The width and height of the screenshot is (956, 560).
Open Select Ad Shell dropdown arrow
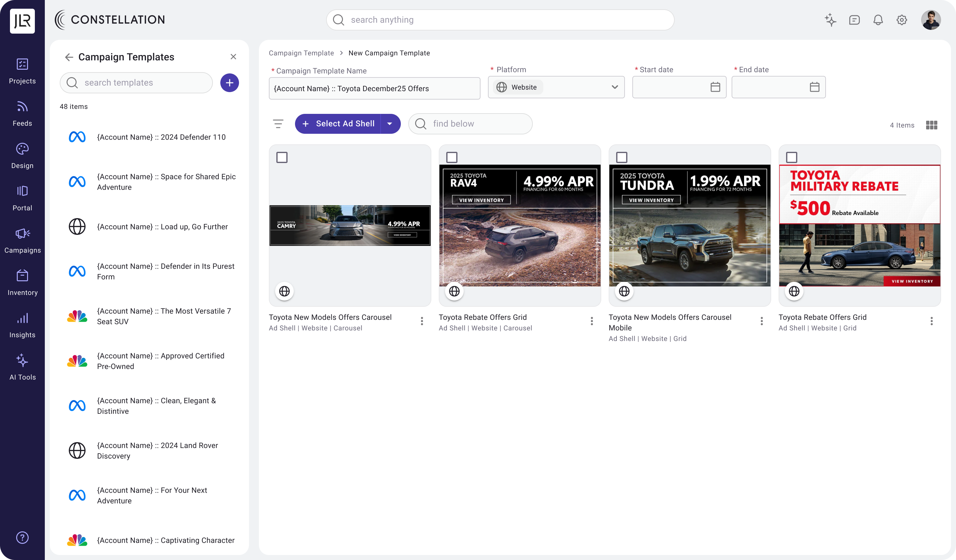pos(390,124)
